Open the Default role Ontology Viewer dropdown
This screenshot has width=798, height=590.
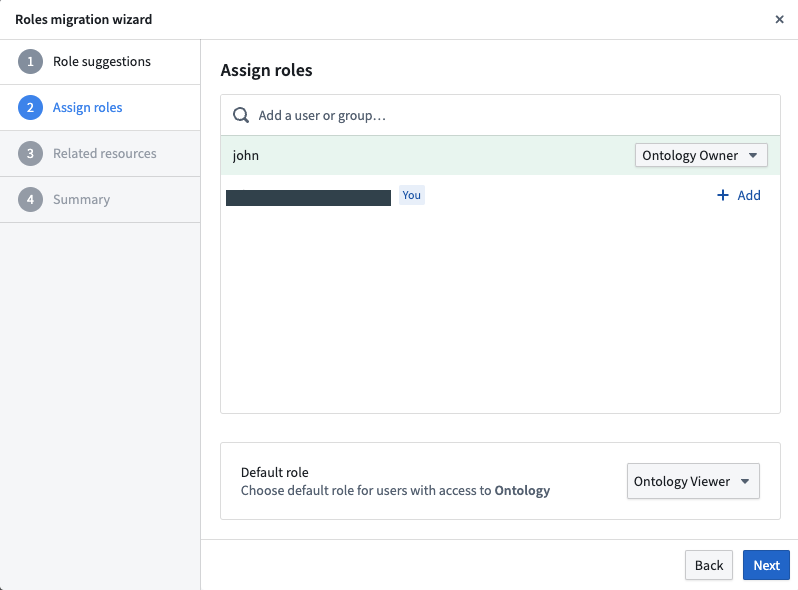pyautogui.click(x=693, y=481)
